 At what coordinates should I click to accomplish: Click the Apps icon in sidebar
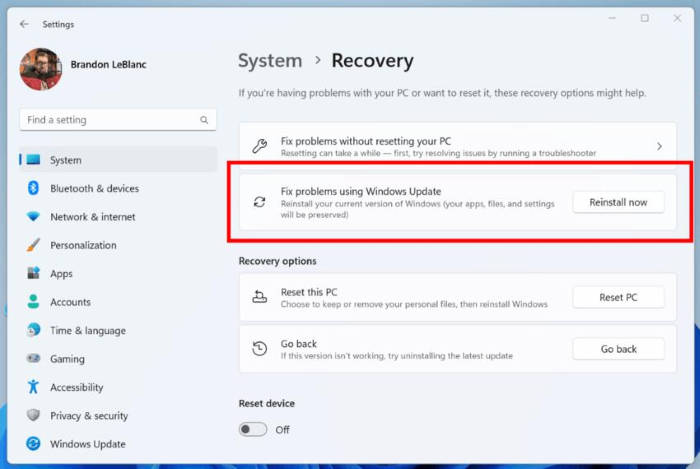[33, 273]
